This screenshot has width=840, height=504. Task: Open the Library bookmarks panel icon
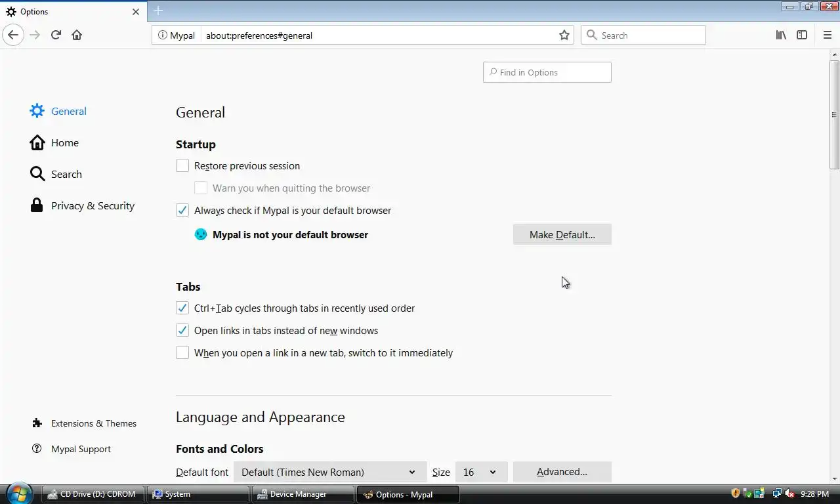(781, 35)
